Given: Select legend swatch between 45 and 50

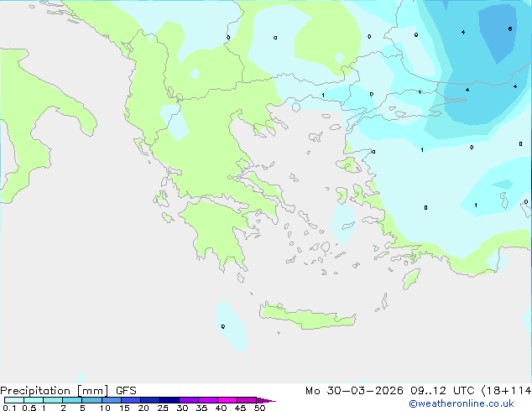Looking at the screenshot, I should point(247,400).
